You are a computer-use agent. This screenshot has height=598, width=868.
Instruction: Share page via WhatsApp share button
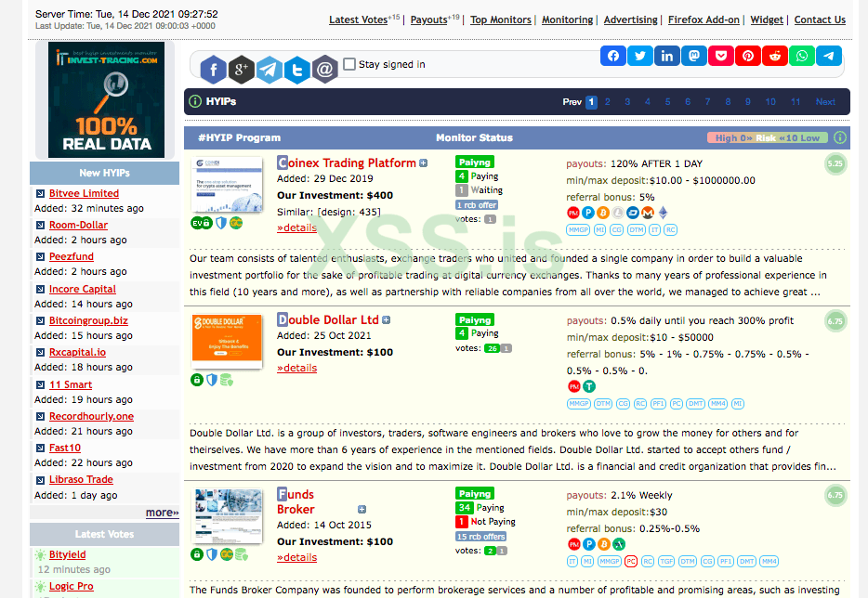802,56
